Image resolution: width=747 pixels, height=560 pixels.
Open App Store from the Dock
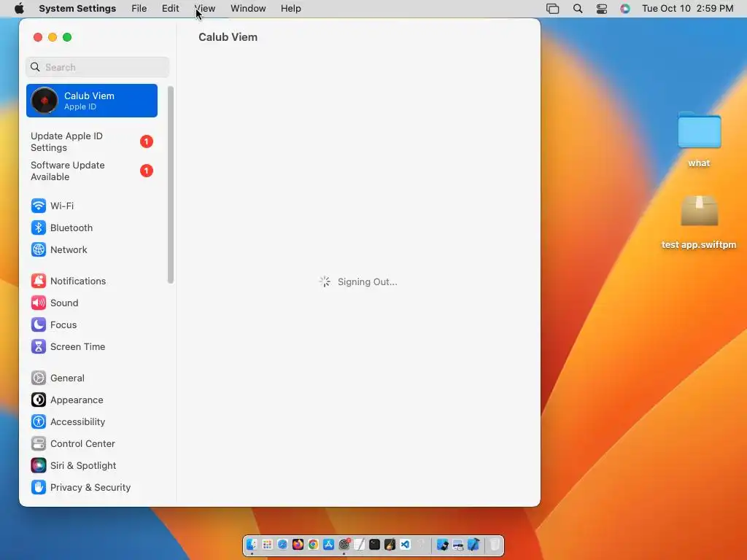[329, 544]
